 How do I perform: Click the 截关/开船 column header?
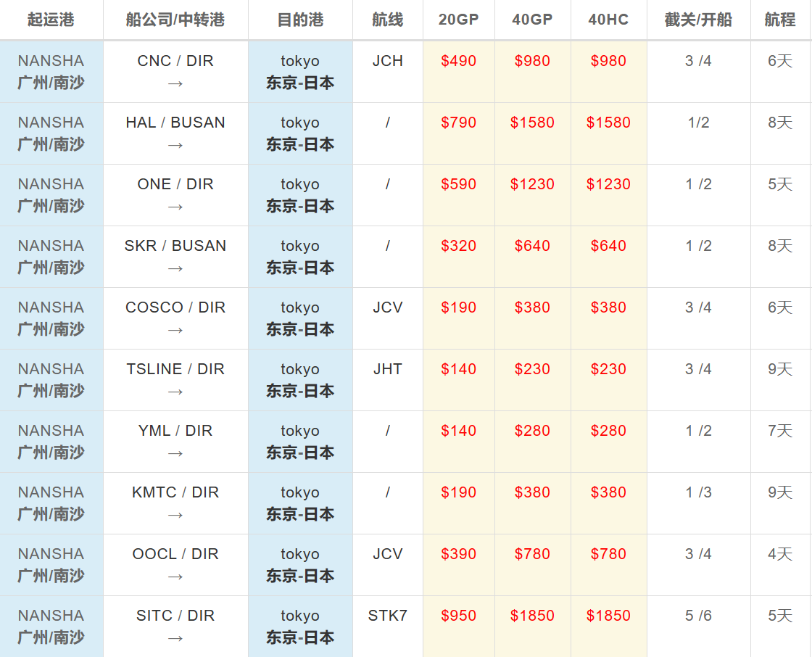coord(698,20)
